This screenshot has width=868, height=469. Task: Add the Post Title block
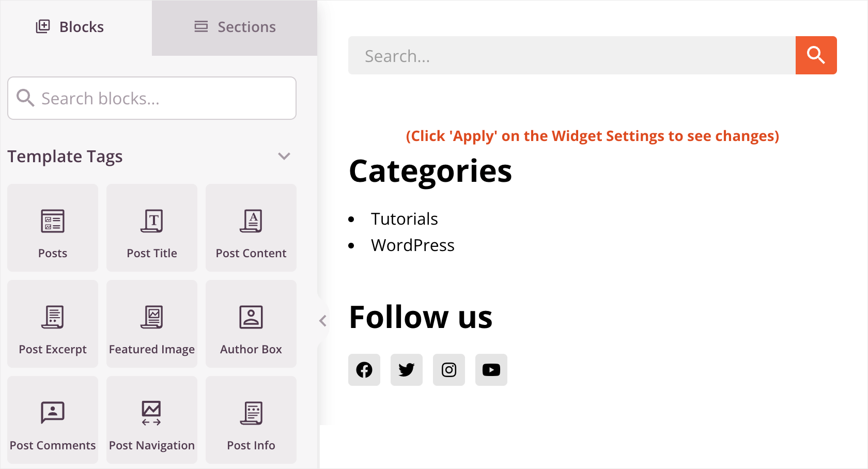(152, 228)
